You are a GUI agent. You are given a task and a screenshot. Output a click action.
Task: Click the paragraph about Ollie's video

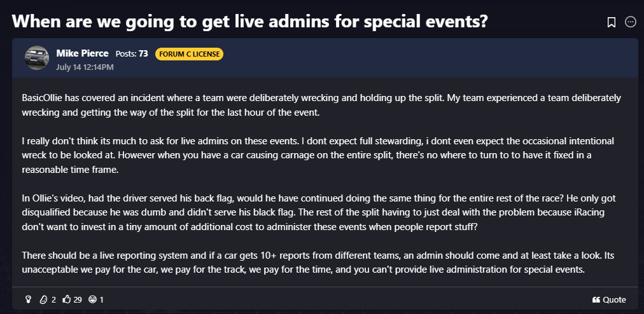pyautogui.click(x=319, y=212)
